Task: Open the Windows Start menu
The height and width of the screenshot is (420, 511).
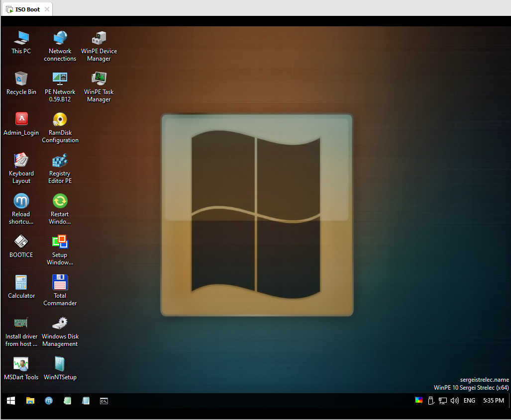Action: click(11, 401)
